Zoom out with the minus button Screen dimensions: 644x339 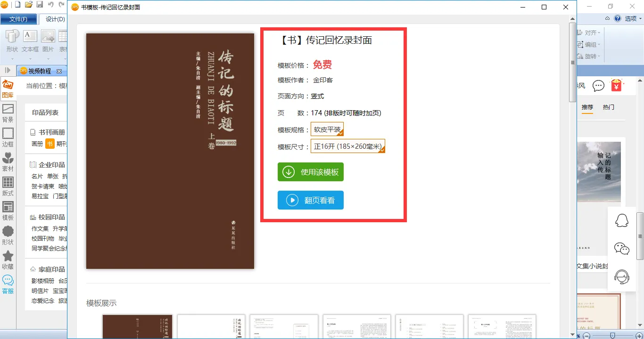pyautogui.click(x=586, y=335)
